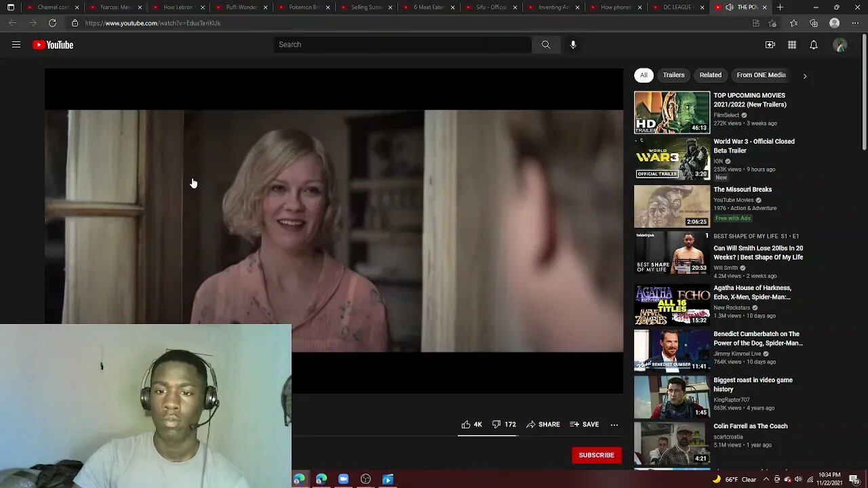Open the taskbar weather 66°F Clear
Viewport: 868px width, 488px height.
734,480
